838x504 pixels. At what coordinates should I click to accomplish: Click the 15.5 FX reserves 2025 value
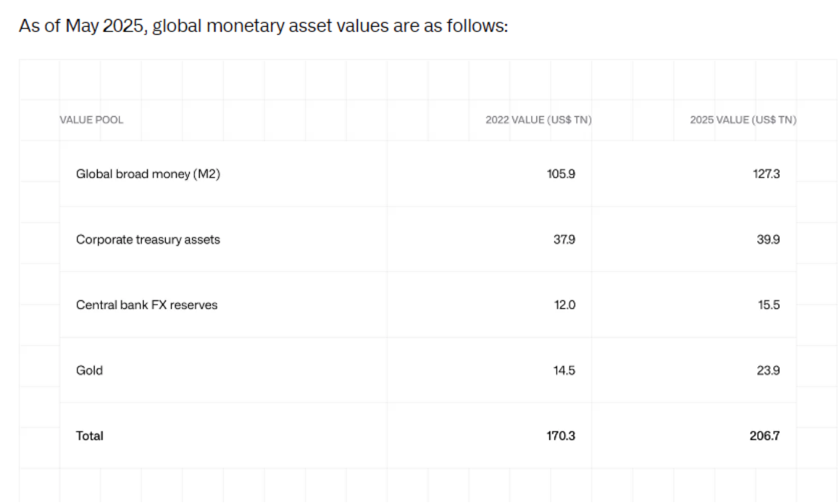click(769, 305)
